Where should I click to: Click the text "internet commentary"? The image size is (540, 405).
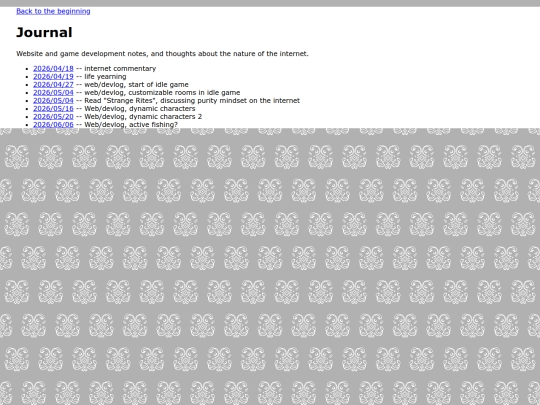click(x=120, y=69)
